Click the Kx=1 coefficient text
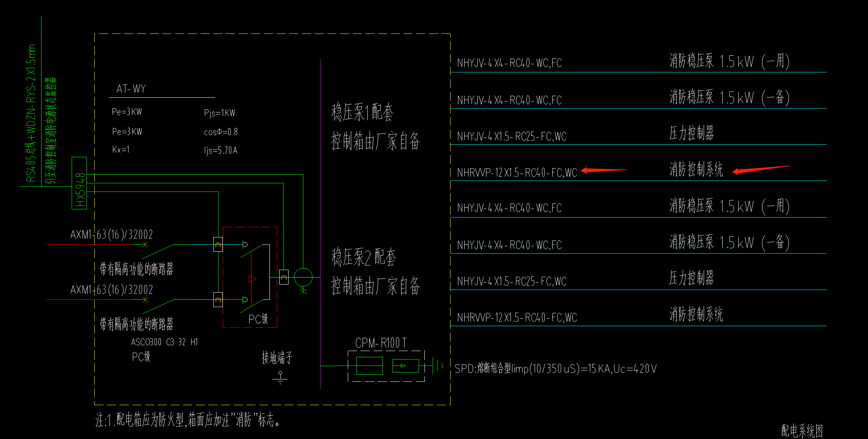868x439 pixels. tap(121, 150)
